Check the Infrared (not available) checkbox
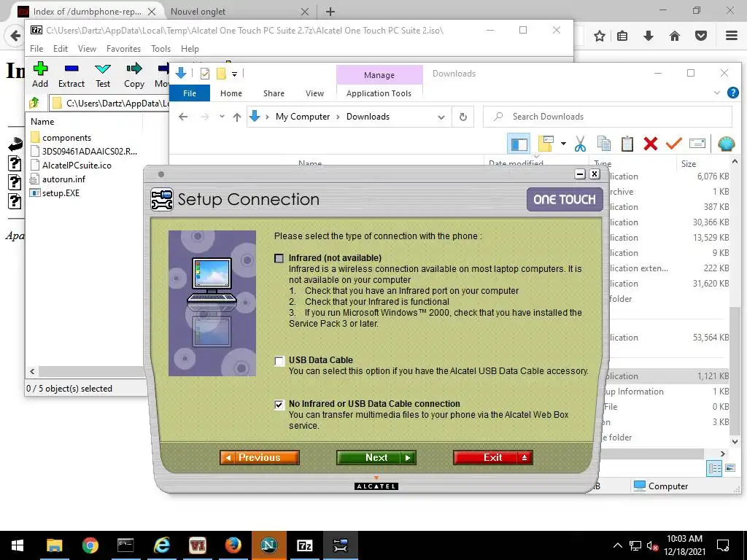The width and height of the screenshot is (747, 560). [279, 259]
